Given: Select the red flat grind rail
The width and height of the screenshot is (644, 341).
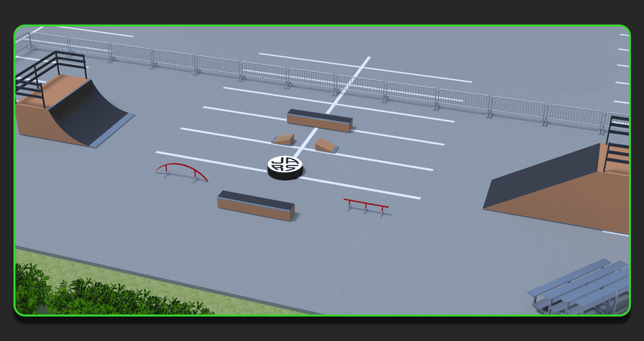Looking at the screenshot, I should [366, 203].
